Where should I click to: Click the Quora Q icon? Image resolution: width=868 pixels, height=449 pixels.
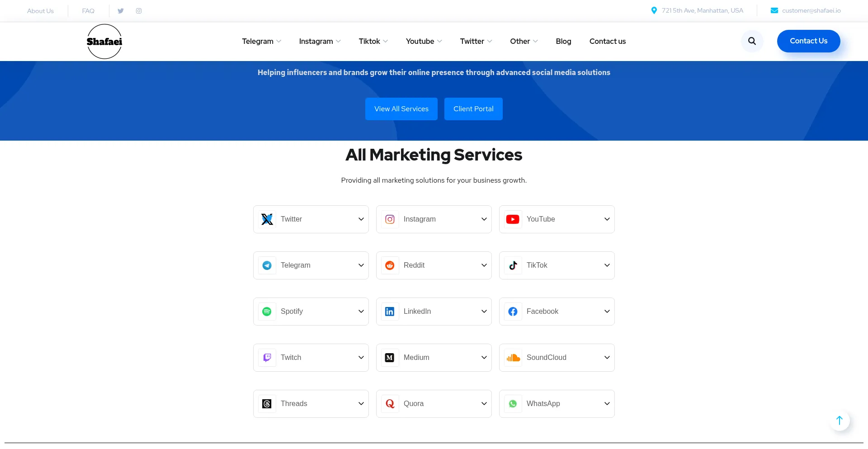pyautogui.click(x=390, y=404)
